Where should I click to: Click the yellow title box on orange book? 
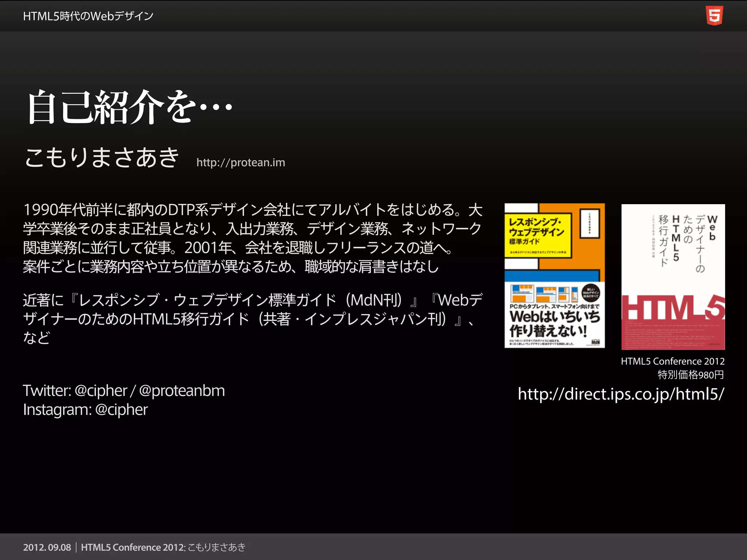click(538, 236)
